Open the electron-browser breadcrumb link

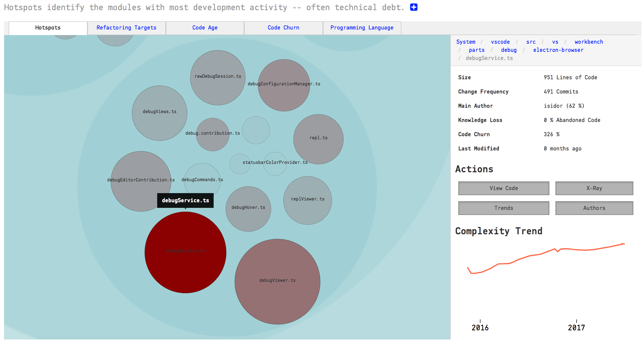[558, 50]
